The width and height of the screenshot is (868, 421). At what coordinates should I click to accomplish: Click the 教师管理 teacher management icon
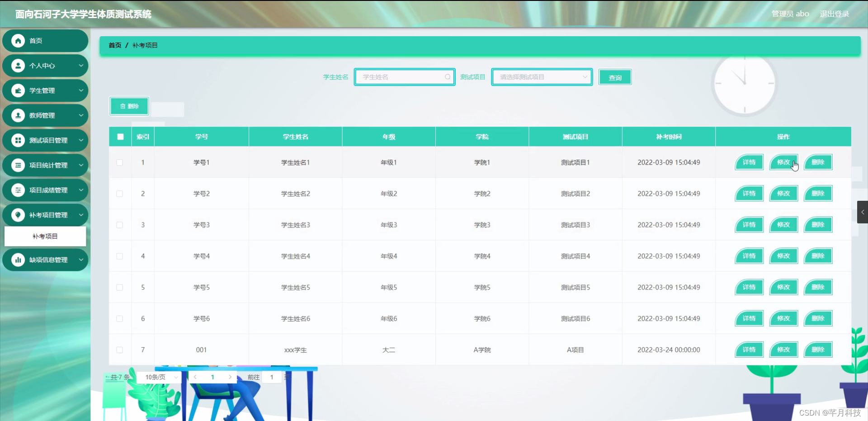tap(18, 115)
